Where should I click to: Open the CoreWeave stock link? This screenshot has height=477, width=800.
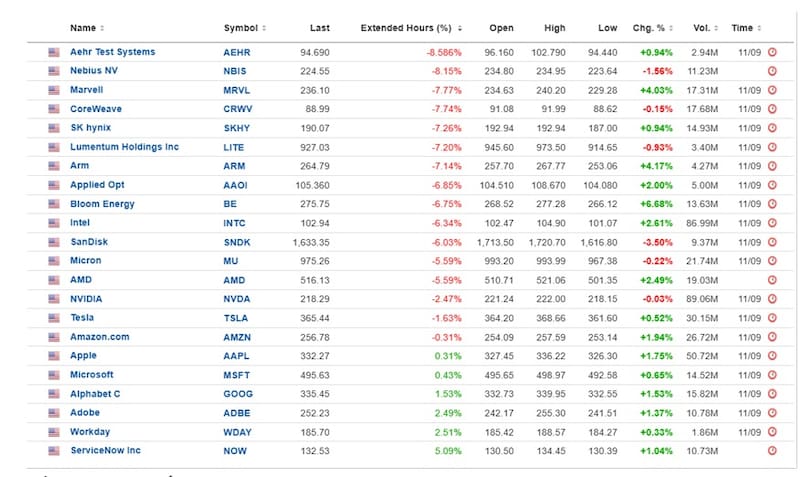(96, 109)
